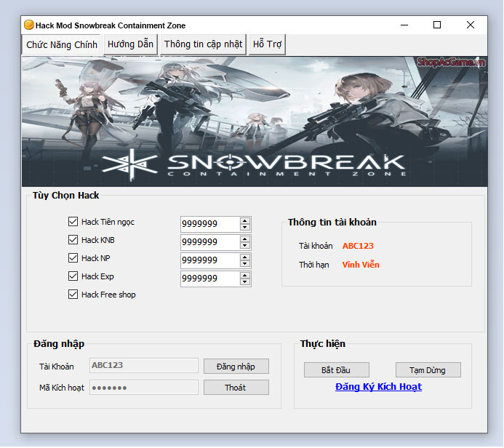Decrease Hack KNB value with down arrow
This screenshot has height=448, width=504.
coord(245,246)
